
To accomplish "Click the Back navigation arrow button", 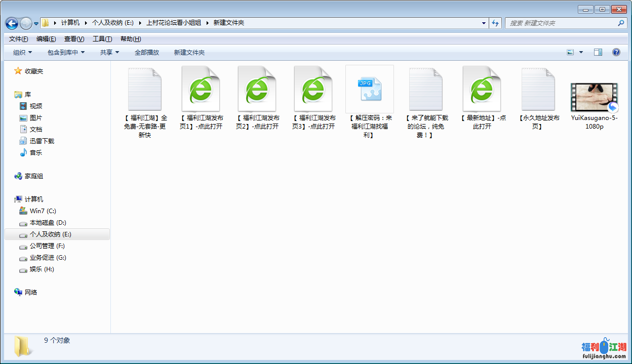I will point(12,23).
